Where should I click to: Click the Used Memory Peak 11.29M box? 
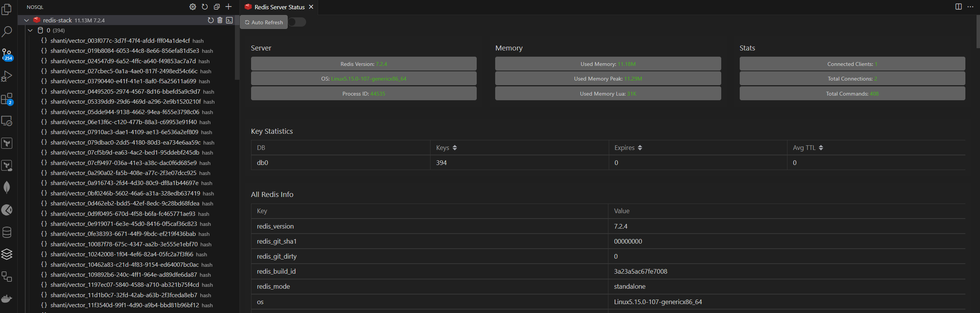(x=608, y=79)
